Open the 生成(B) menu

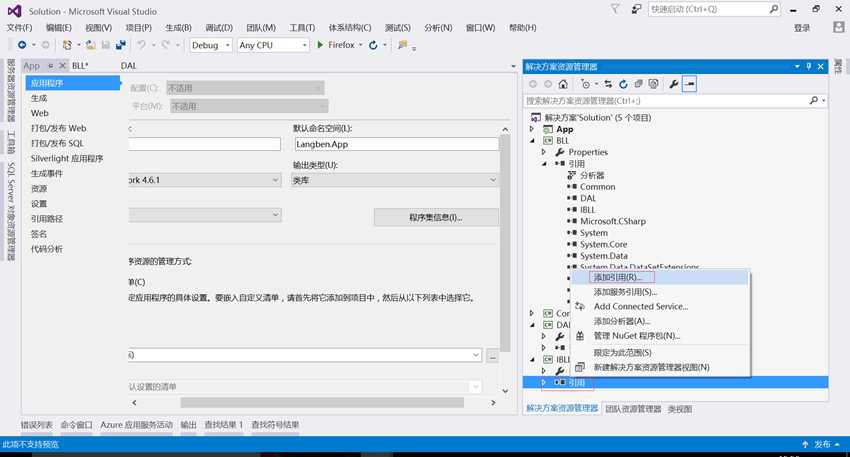click(178, 27)
